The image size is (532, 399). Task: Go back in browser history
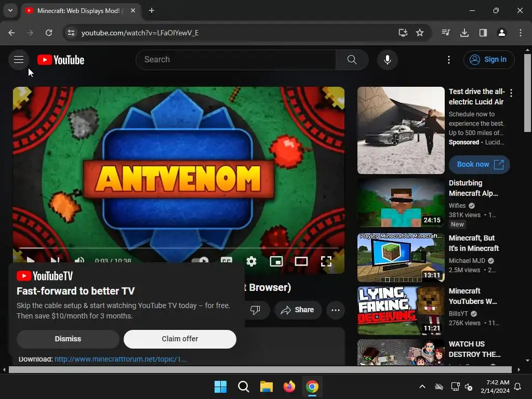[11, 33]
